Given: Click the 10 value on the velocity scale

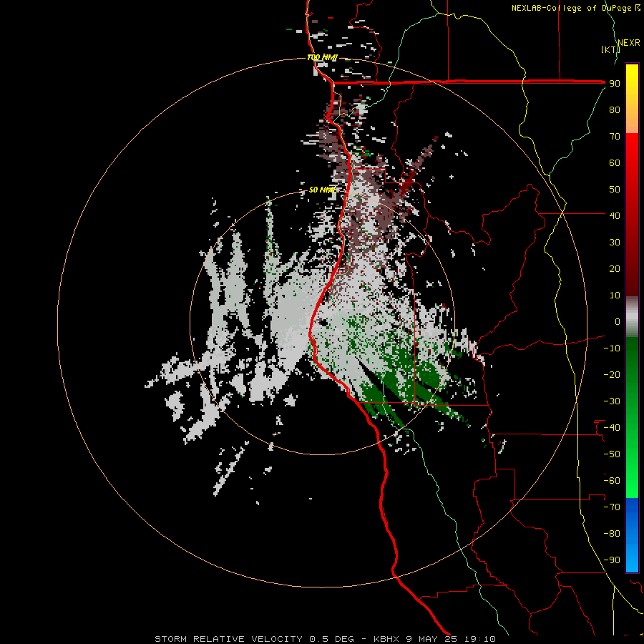Looking at the screenshot, I should (615, 296).
